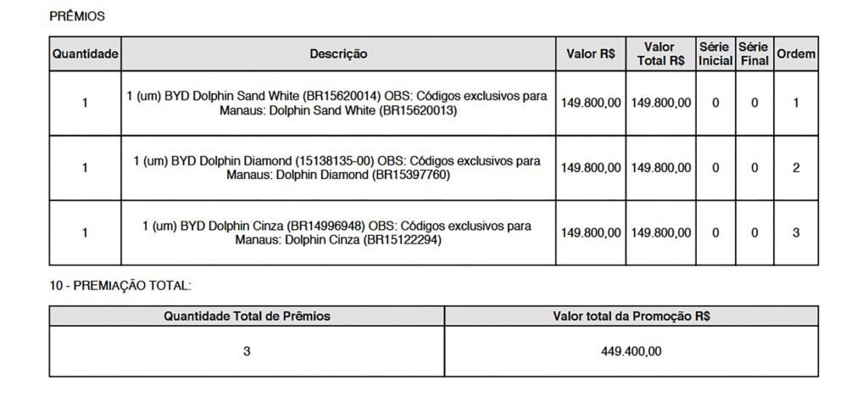The width and height of the screenshot is (868, 397).
Task: Click the Valor Total R$ column header
Action: pos(660,54)
